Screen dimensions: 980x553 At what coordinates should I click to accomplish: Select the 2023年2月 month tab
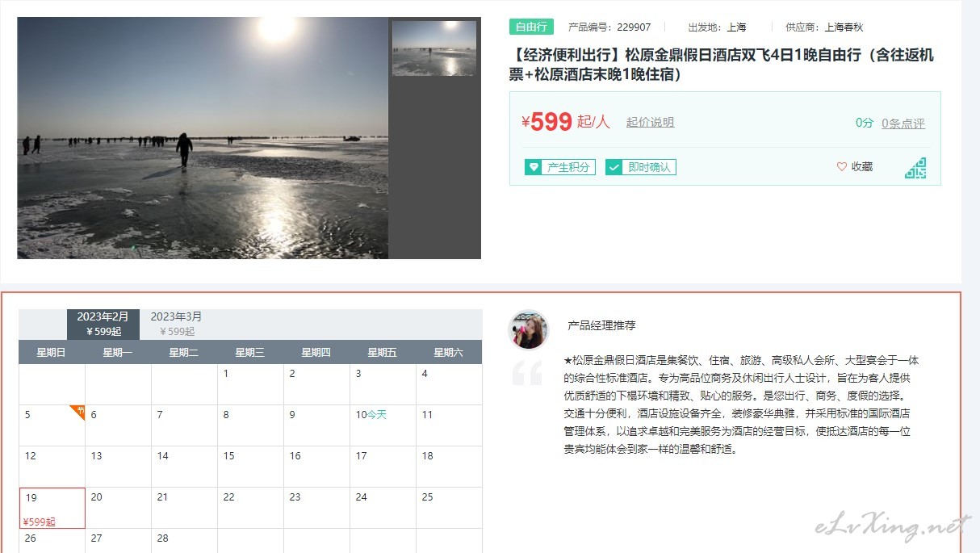pyautogui.click(x=103, y=324)
